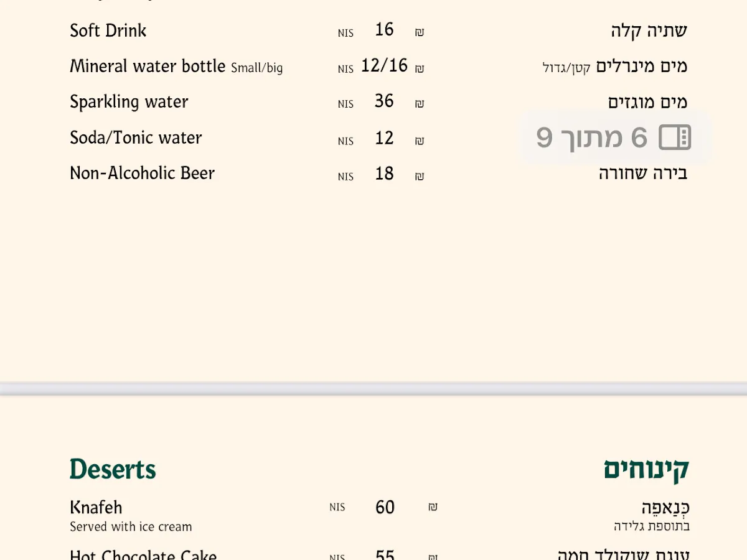747x560 pixels.
Task: Click the green "Deserts" heading
Action: pyautogui.click(x=113, y=469)
